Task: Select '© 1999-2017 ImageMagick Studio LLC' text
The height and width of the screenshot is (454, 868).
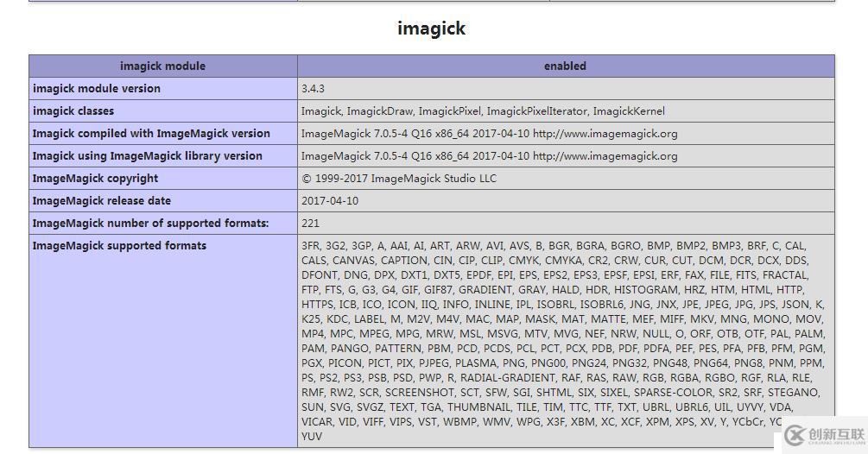Action: pos(399,179)
